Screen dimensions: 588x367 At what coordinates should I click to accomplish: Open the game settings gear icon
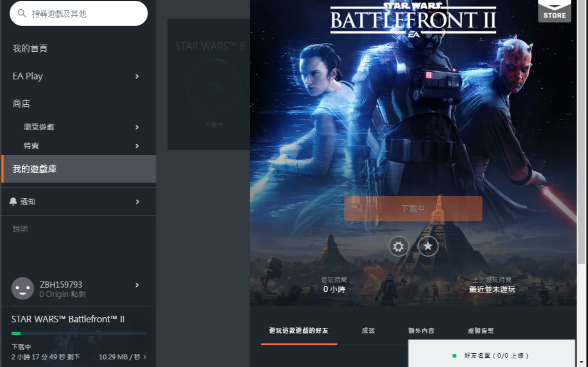pyautogui.click(x=398, y=246)
